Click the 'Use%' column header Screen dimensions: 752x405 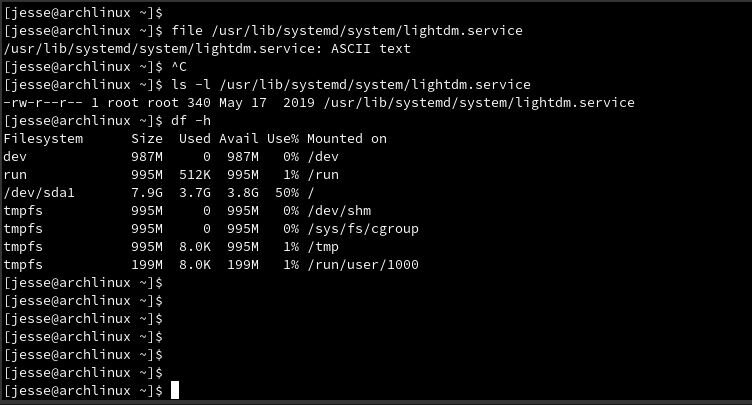[x=283, y=139]
